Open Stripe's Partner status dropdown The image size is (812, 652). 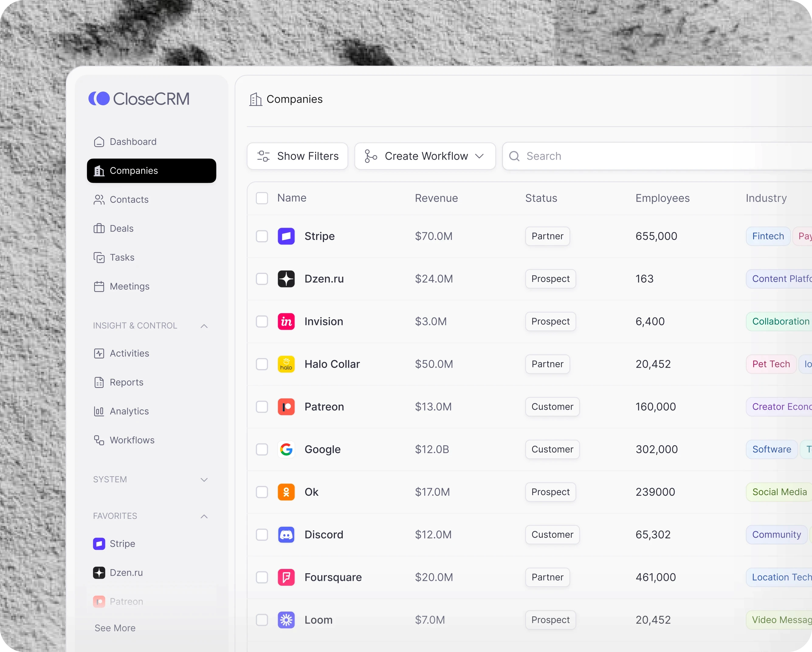547,236
